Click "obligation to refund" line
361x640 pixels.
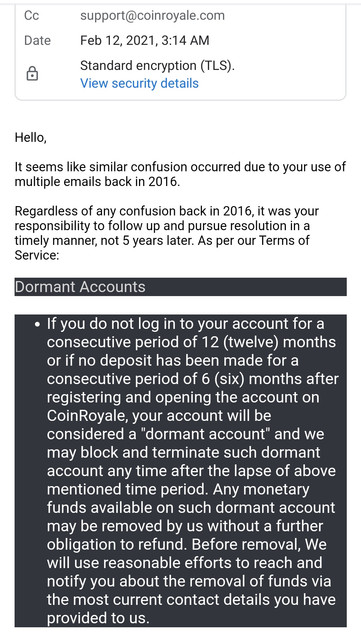tap(117, 544)
